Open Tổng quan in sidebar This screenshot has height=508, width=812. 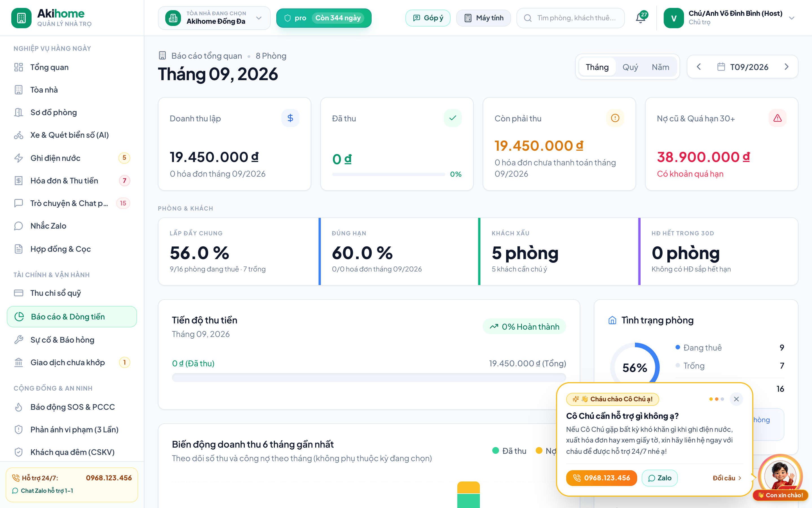[72, 67]
